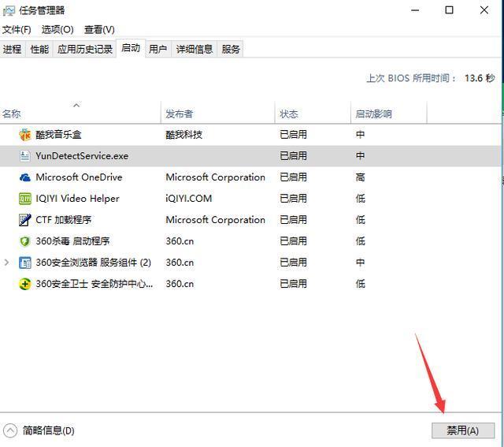504x447 pixels.
Task: Click the 13.6 秒 BIOS time value
Action: point(480,78)
